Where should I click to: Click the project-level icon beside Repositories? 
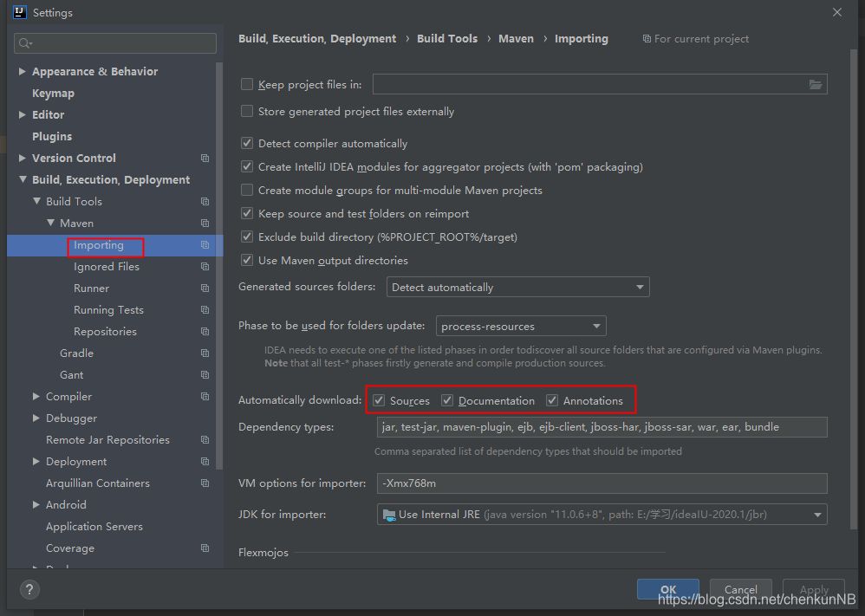(x=205, y=332)
